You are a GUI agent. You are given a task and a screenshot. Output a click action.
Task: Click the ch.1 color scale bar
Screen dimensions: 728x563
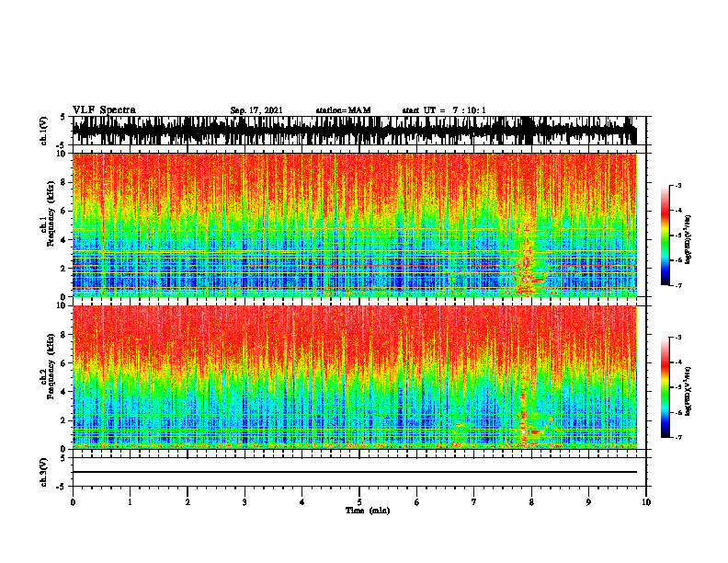(x=665, y=236)
